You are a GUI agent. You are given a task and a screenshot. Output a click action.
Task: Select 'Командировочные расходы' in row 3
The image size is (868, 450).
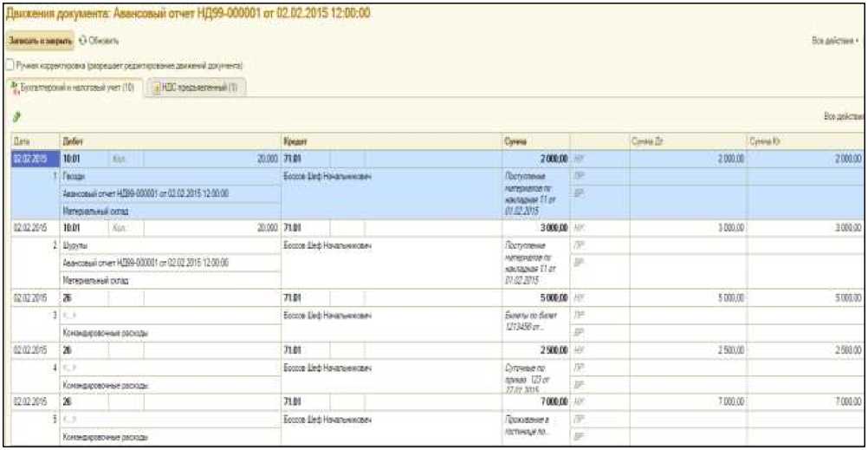[170, 334]
